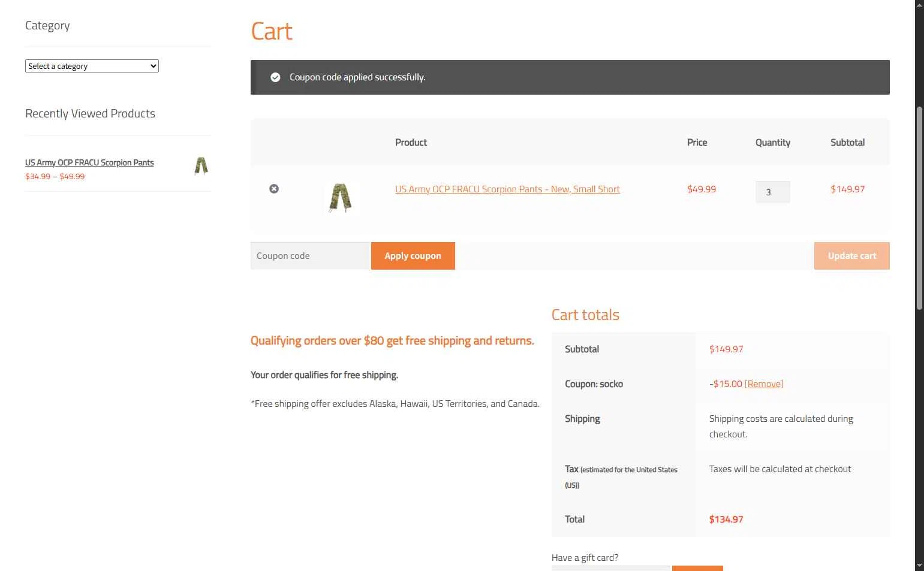Click the 'Price' column header

[x=697, y=143]
